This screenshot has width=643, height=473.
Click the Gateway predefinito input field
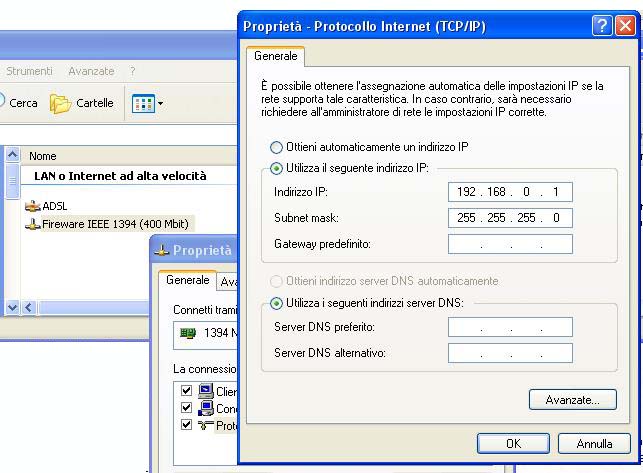[510, 244]
